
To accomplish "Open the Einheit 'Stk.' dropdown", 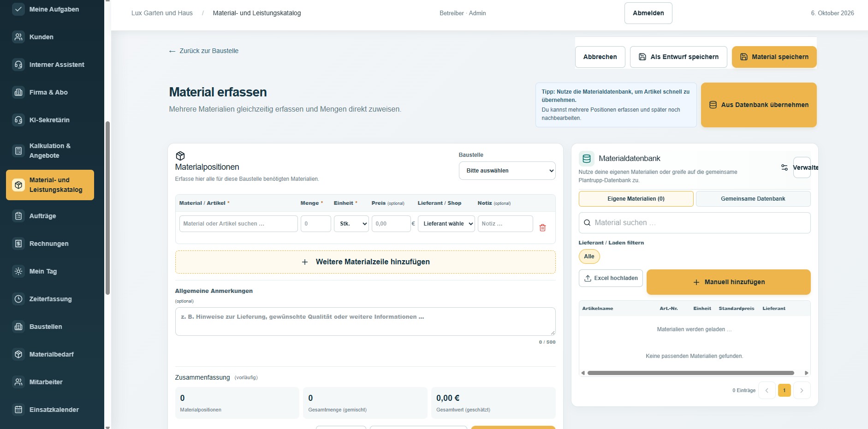I will [x=351, y=224].
